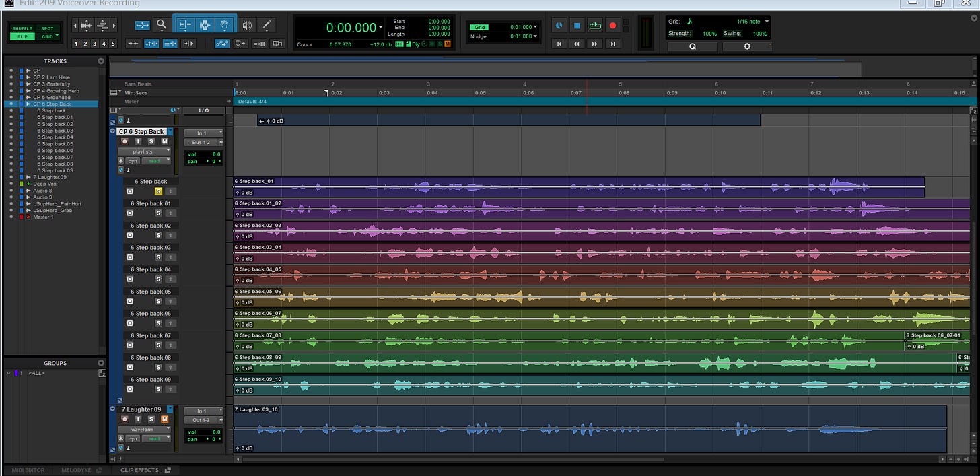The image size is (980, 476).
Task: Record-enable the 7 Laughter.09 track
Action: pyautogui.click(x=125, y=419)
